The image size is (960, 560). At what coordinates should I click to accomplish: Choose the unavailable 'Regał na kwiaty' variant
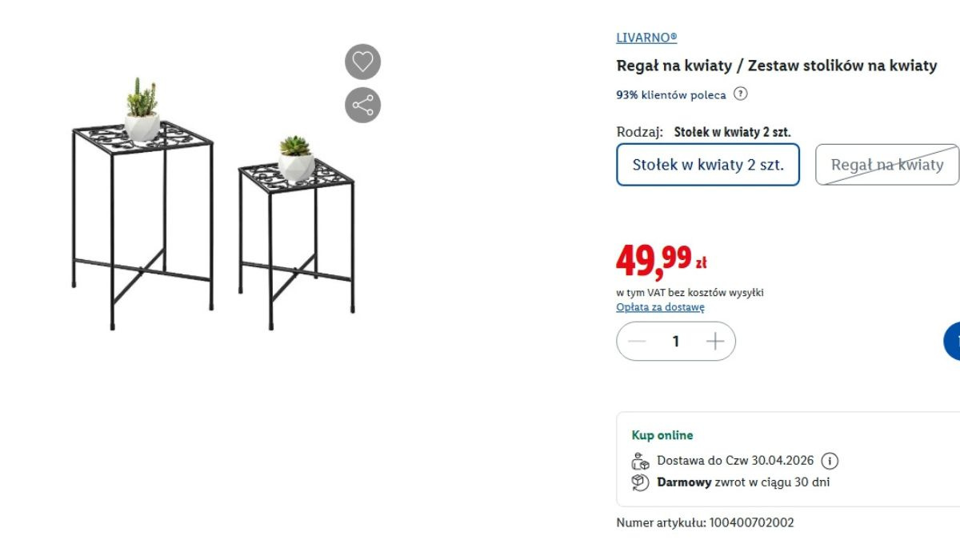click(x=886, y=165)
